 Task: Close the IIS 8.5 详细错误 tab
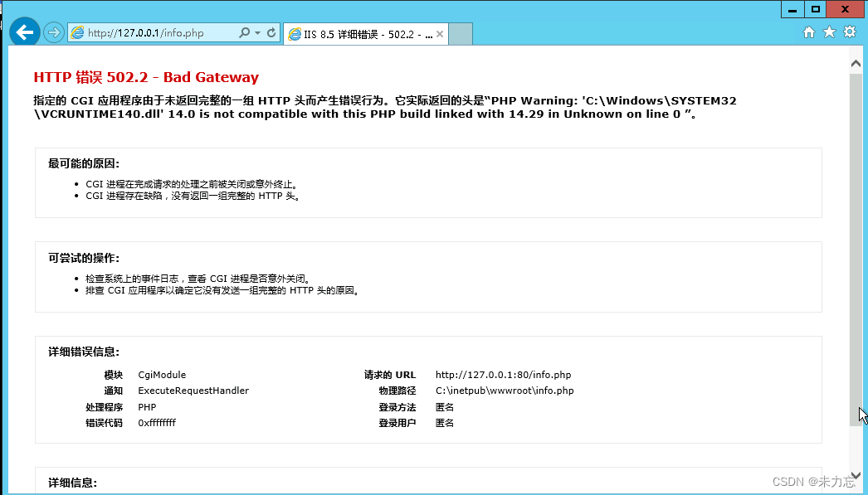pyautogui.click(x=440, y=34)
